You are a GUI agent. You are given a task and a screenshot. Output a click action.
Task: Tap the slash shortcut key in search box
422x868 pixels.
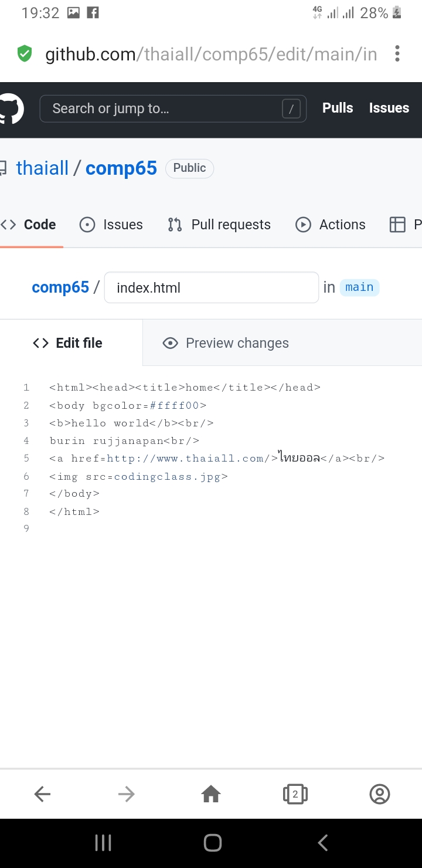click(291, 108)
